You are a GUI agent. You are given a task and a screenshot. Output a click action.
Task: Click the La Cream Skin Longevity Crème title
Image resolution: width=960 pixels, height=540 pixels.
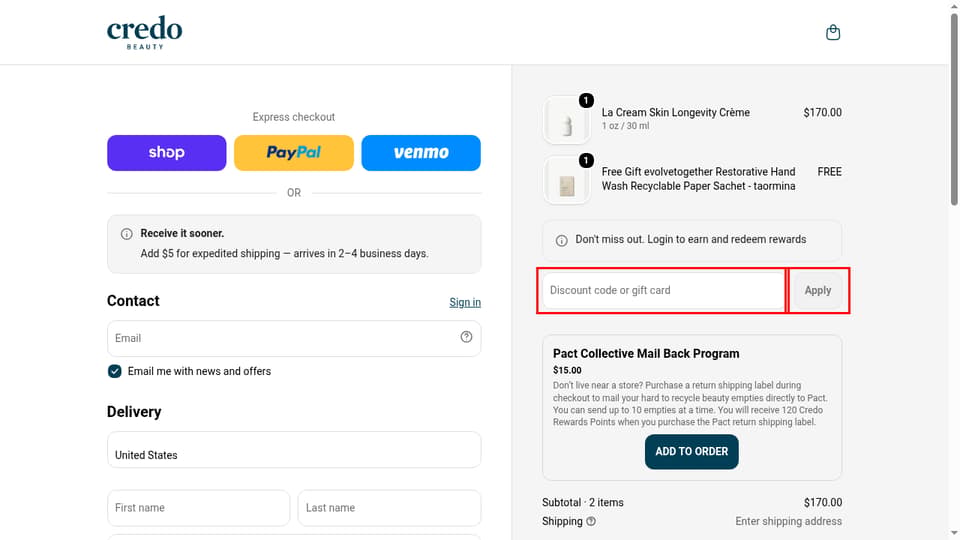coord(676,112)
